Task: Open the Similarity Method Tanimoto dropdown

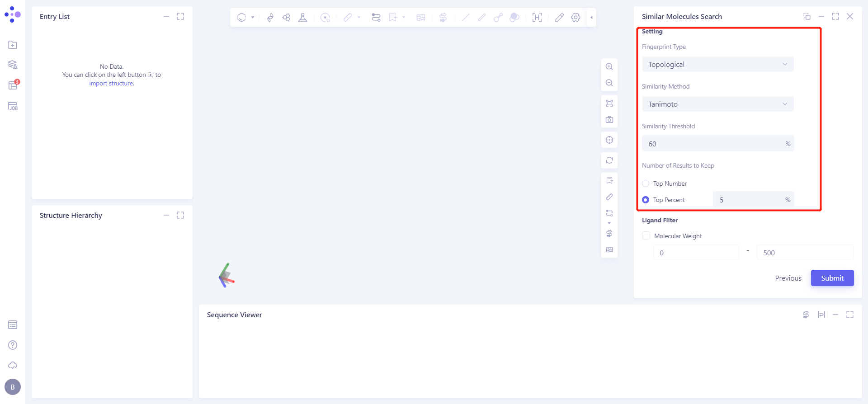Action: coord(718,104)
